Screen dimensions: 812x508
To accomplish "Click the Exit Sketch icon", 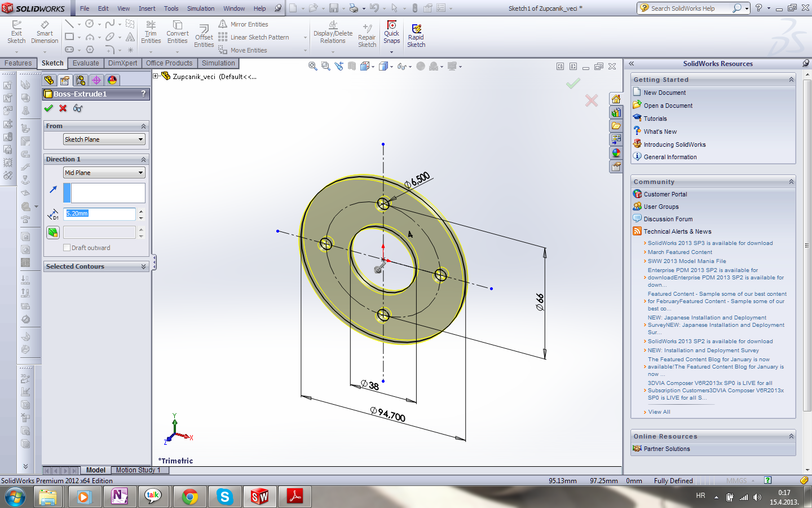I will point(16,32).
